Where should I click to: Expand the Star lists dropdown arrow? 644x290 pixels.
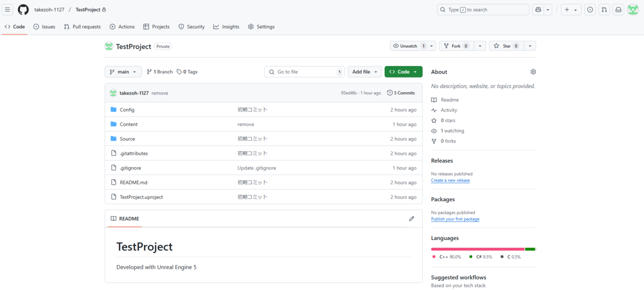[x=530, y=46]
